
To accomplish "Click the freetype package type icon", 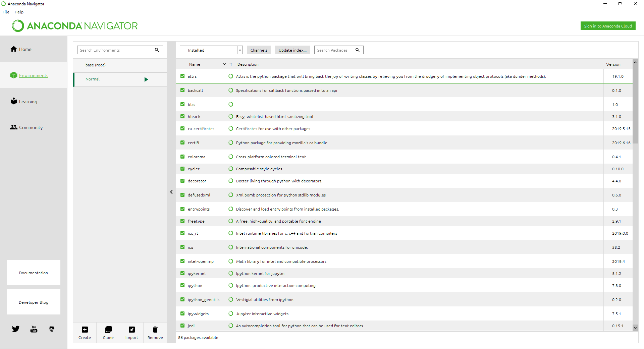I will 231,221.
